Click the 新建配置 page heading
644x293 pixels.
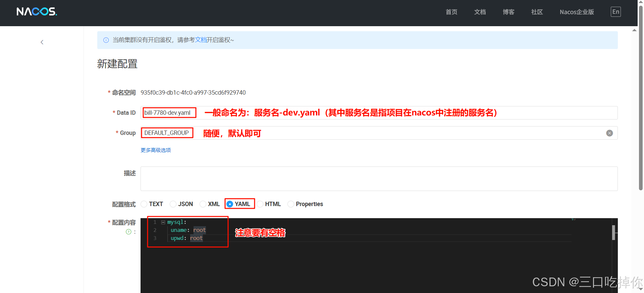coord(117,64)
